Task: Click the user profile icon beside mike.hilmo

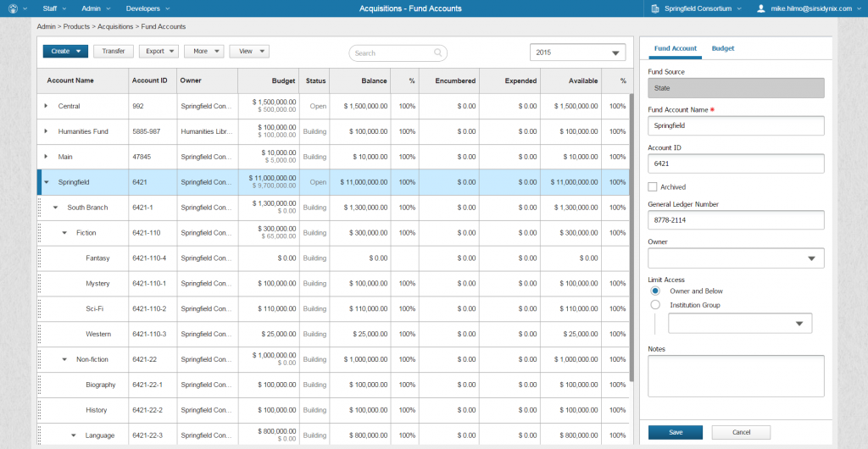Action: click(760, 8)
